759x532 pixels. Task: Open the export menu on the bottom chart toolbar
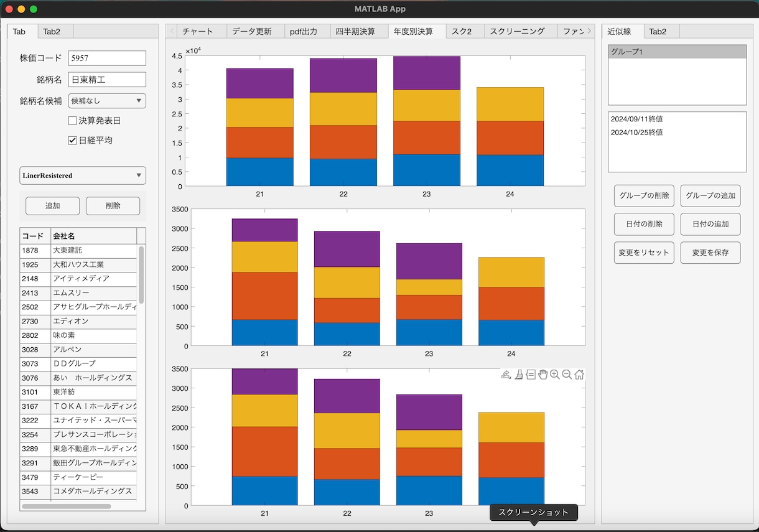(506, 375)
